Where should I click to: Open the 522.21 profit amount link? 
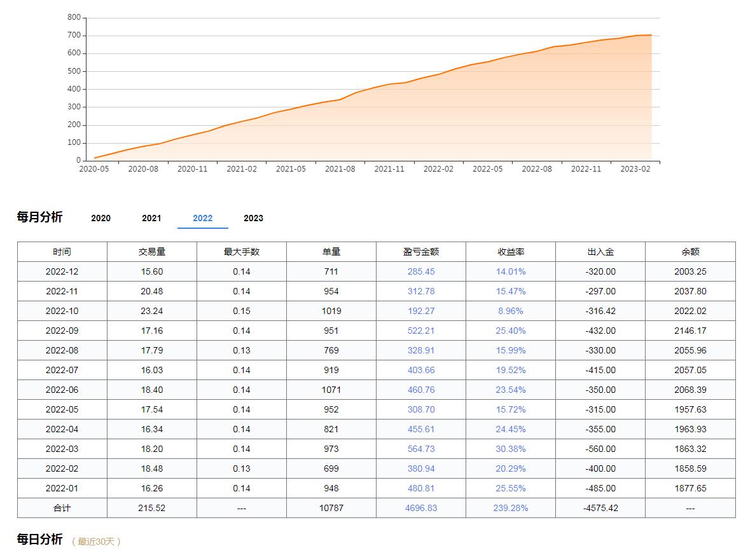point(421,331)
